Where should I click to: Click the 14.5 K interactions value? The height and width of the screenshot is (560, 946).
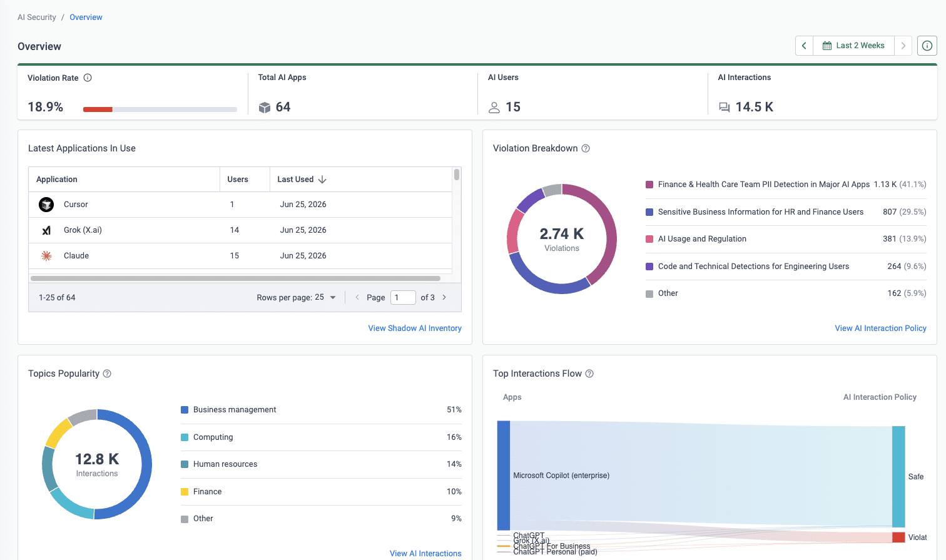[755, 107]
